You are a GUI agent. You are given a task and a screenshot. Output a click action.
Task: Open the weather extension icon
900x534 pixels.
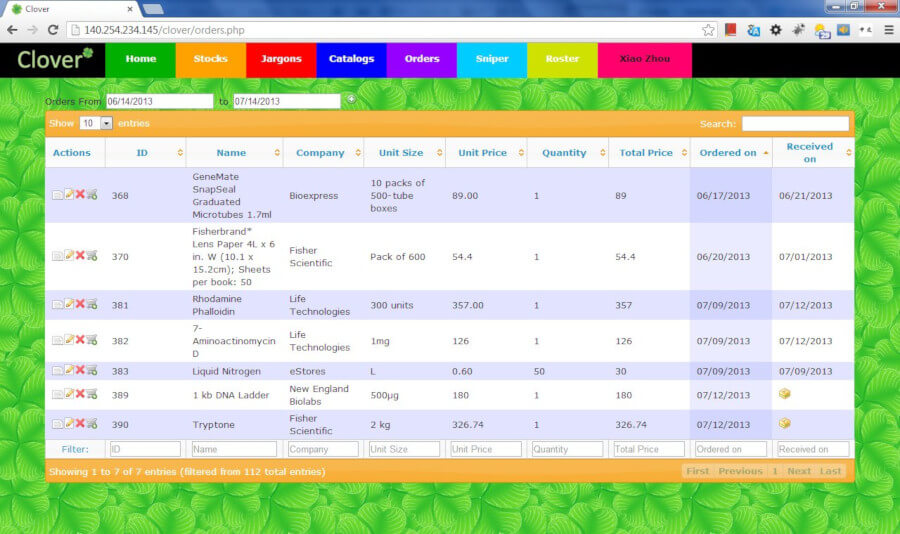(822, 30)
